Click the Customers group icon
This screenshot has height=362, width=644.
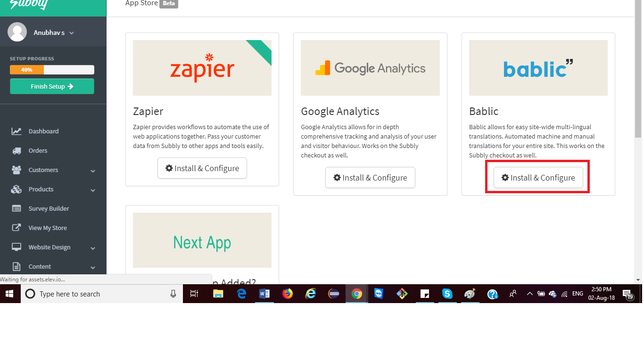click(x=17, y=170)
